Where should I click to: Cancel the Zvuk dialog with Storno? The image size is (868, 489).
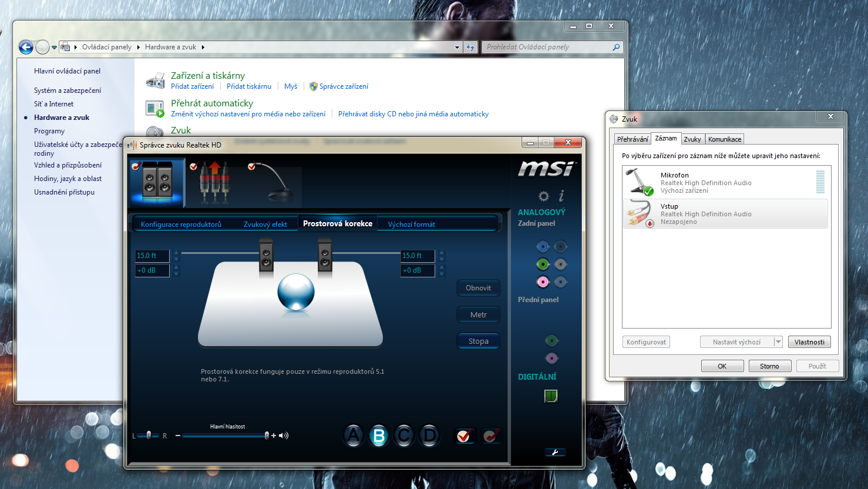[x=769, y=366]
